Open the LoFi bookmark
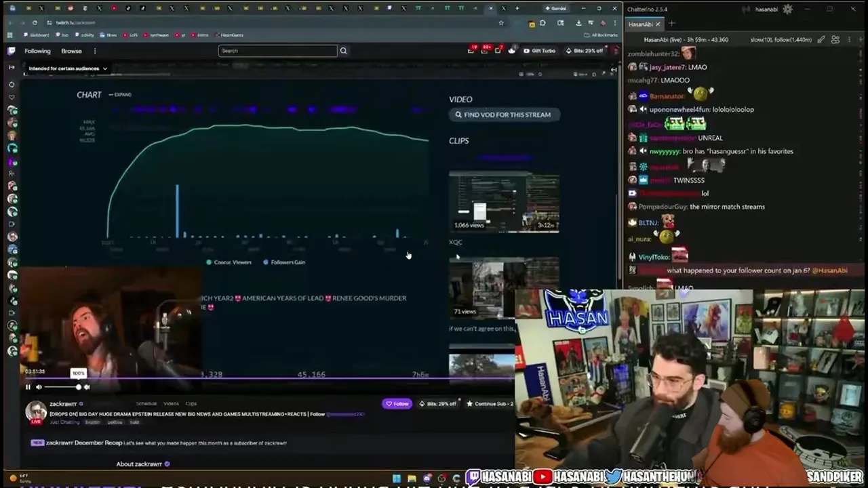 coord(129,35)
